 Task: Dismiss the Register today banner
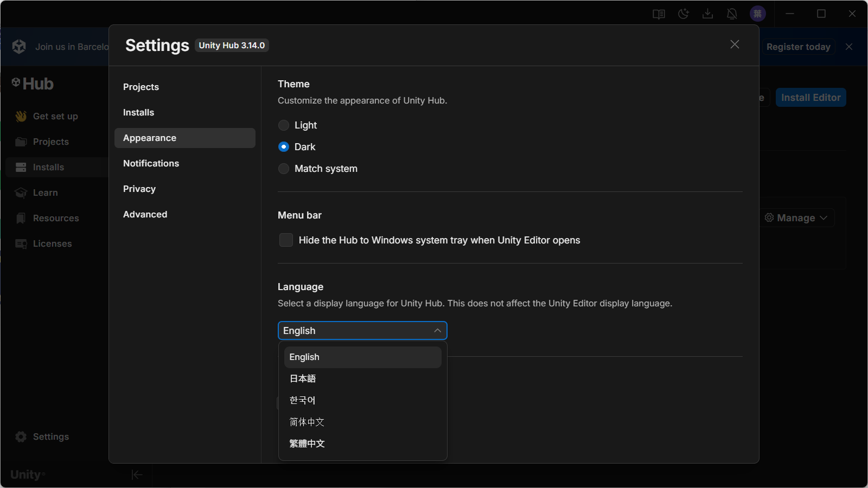pyautogui.click(x=849, y=47)
